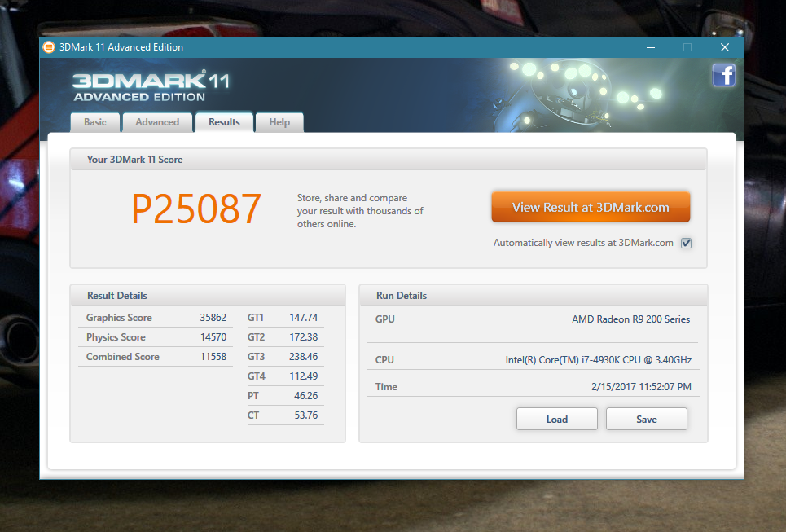Screen dimensions: 786x532
Task: Switch to the Basic tab
Action: click(x=95, y=122)
